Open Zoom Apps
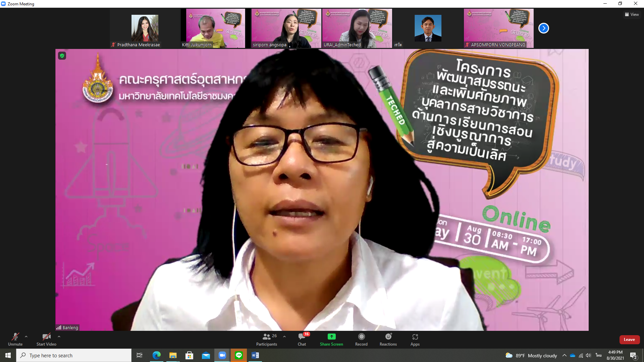 (x=415, y=339)
